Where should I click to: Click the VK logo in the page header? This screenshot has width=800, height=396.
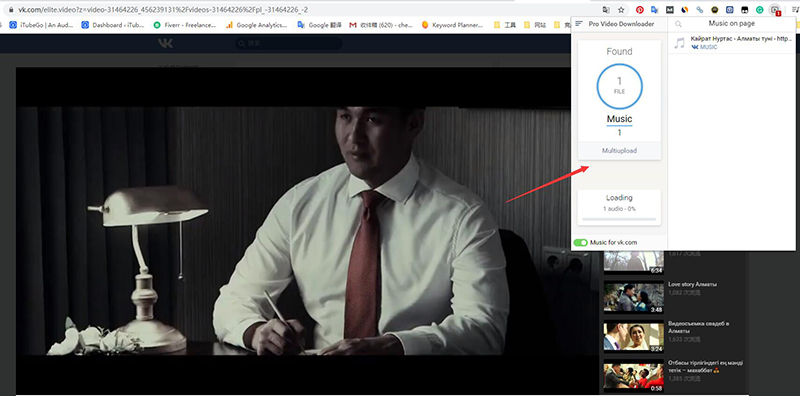pyautogui.click(x=165, y=43)
